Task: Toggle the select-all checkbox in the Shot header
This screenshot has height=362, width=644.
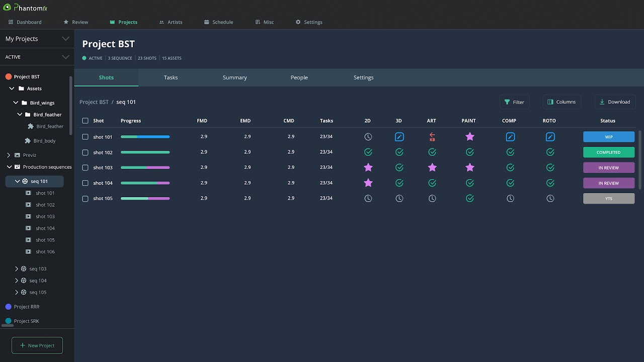Action: (x=85, y=121)
